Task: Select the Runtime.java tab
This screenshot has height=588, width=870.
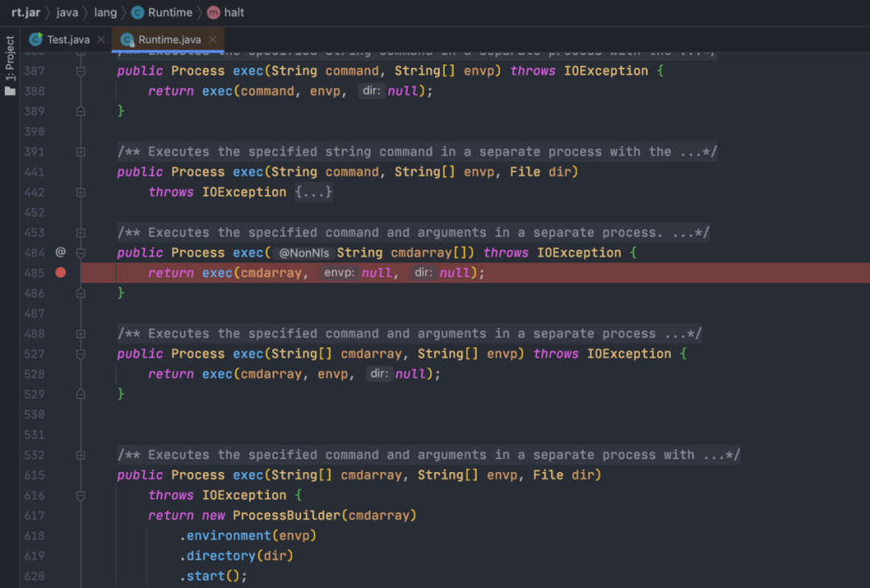Action: pos(169,39)
